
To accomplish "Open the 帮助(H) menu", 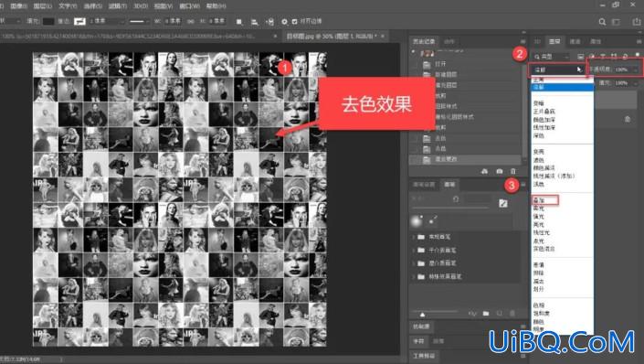I will pyautogui.click(x=216, y=5).
